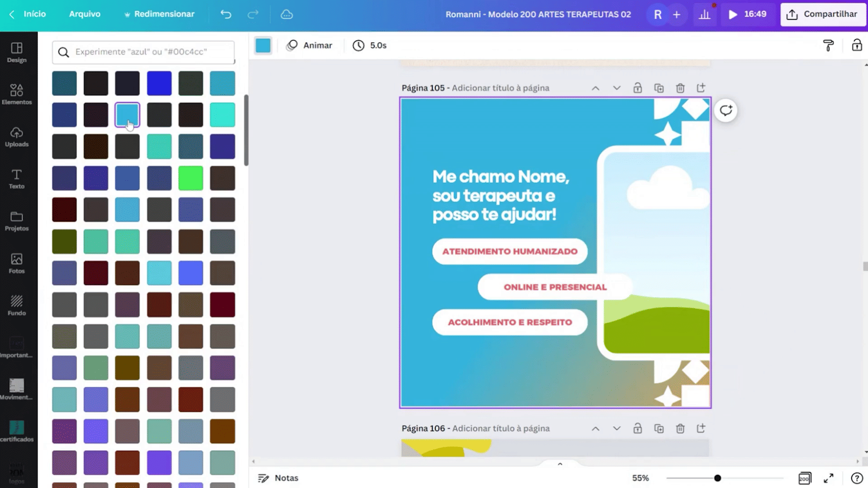Image resolution: width=868 pixels, height=488 pixels.
Task: Duplicate page 105 using the copy icon
Action: tap(659, 88)
